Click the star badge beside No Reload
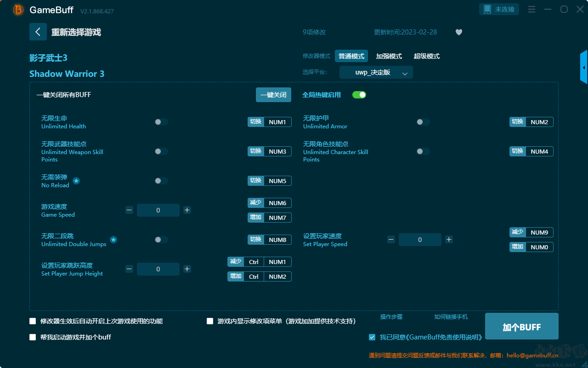 pyautogui.click(x=76, y=181)
